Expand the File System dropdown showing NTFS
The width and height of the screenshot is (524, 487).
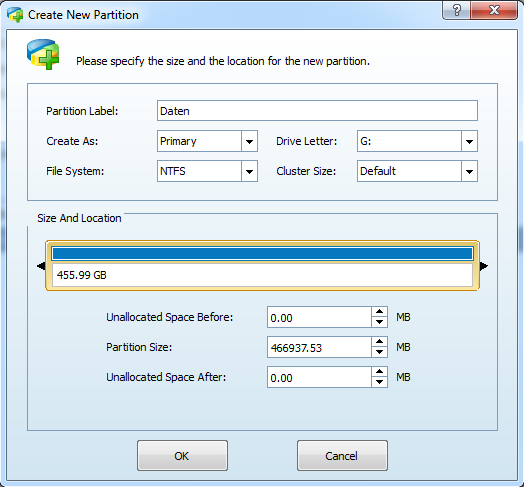[207, 171]
